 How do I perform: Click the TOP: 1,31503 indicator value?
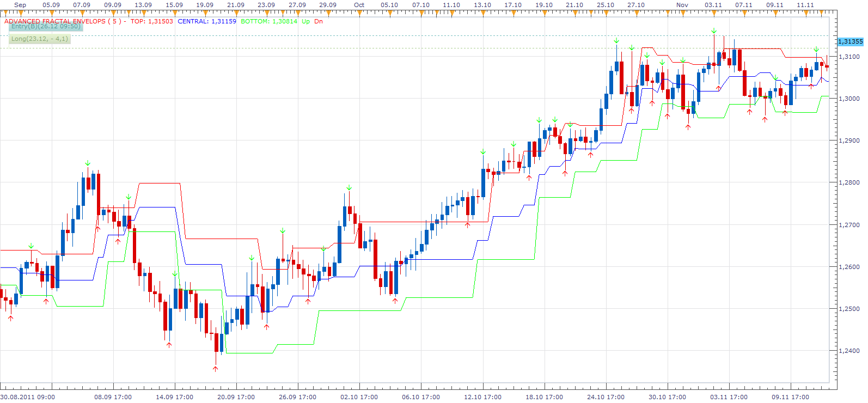pyautogui.click(x=152, y=22)
